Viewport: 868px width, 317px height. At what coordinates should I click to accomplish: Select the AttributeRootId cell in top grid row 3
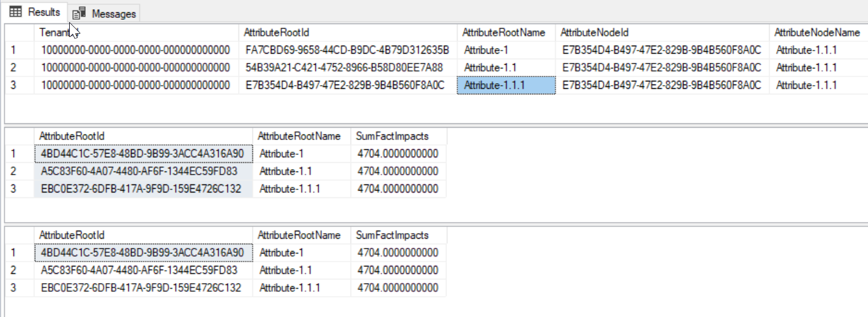tap(344, 85)
